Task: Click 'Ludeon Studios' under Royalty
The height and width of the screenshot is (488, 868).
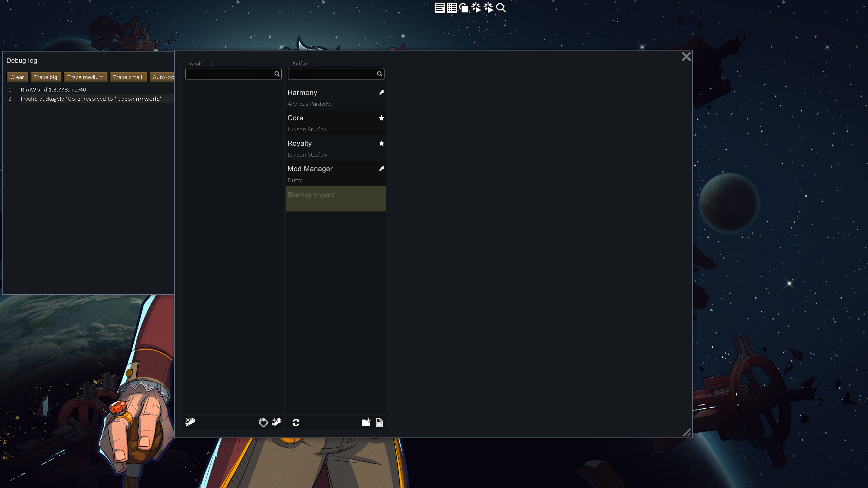Action: [307, 155]
